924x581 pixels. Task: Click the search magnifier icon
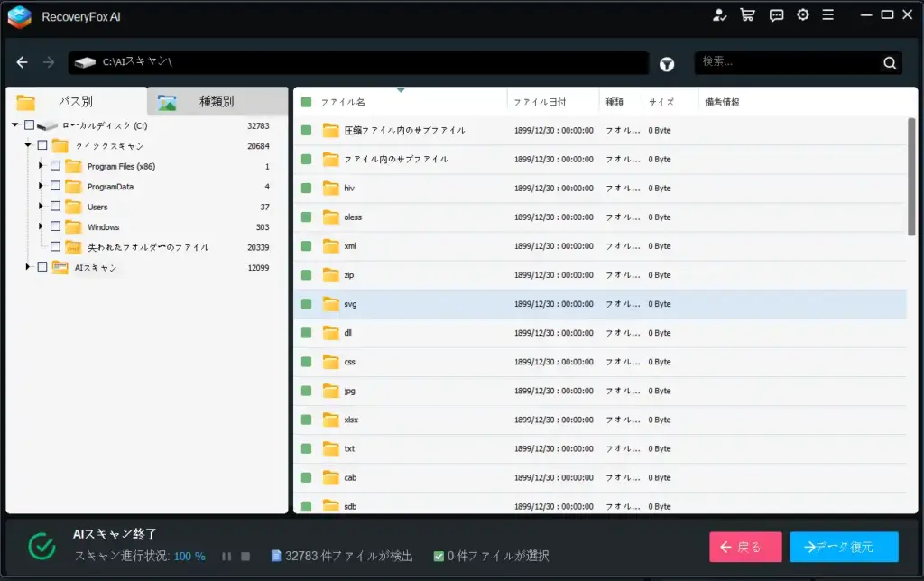click(x=889, y=63)
